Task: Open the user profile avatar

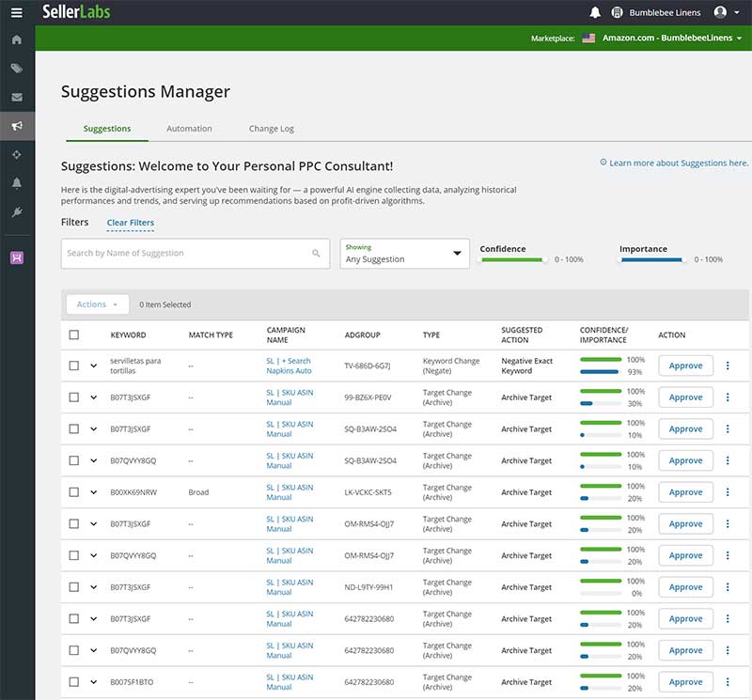Action: tap(720, 12)
